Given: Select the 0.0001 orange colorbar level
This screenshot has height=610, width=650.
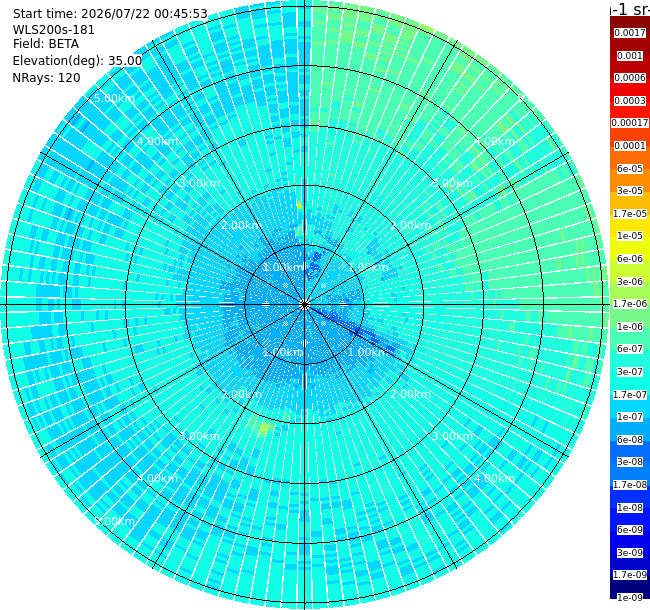Looking at the screenshot, I should [630, 146].
